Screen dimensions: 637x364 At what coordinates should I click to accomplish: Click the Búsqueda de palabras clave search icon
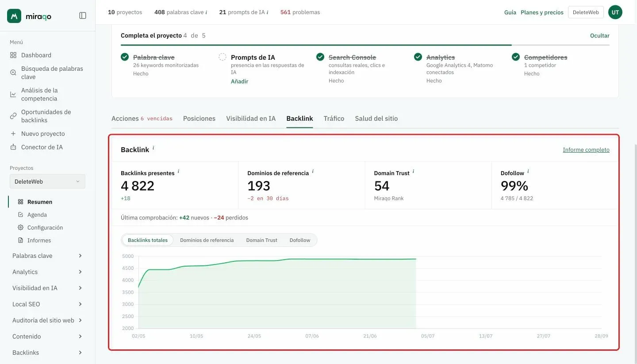point(13,73)
